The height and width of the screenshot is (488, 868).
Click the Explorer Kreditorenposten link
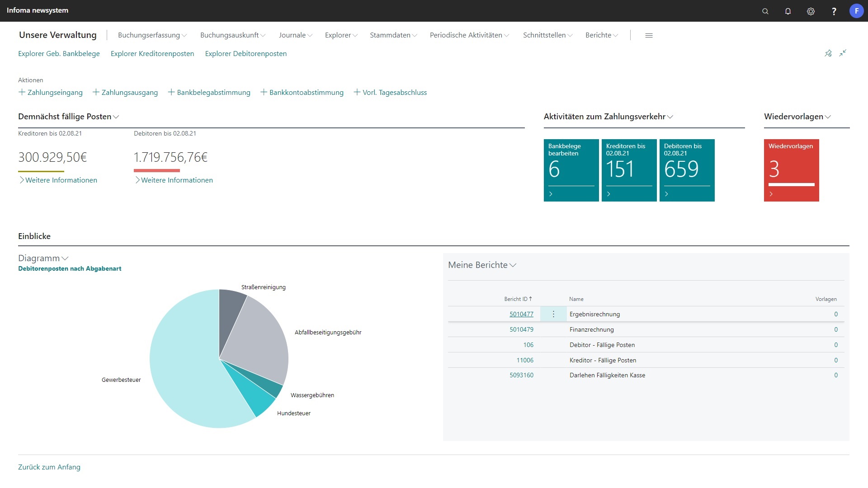coord(152,54)
